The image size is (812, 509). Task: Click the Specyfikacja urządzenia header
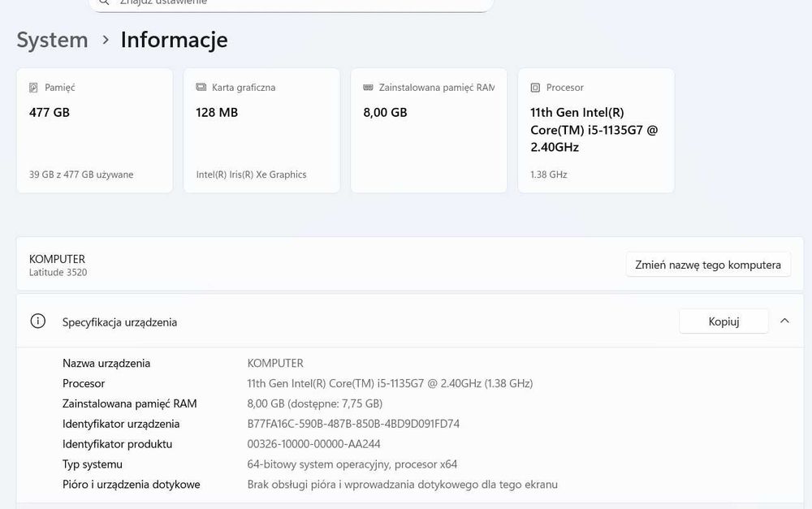(119, 322)
